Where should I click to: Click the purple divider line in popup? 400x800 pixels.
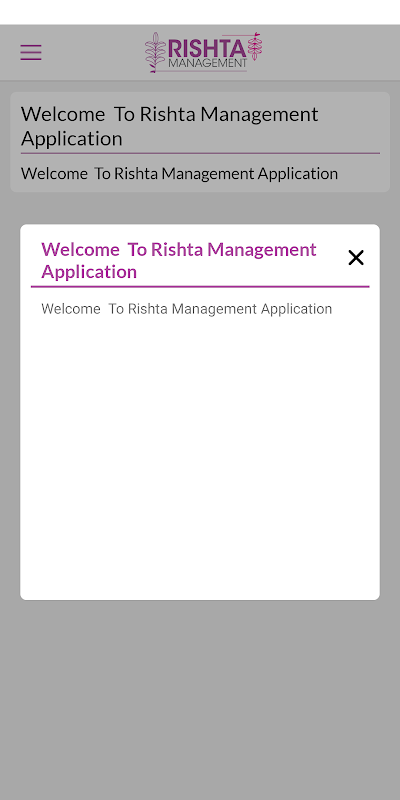tap(200, 287)
